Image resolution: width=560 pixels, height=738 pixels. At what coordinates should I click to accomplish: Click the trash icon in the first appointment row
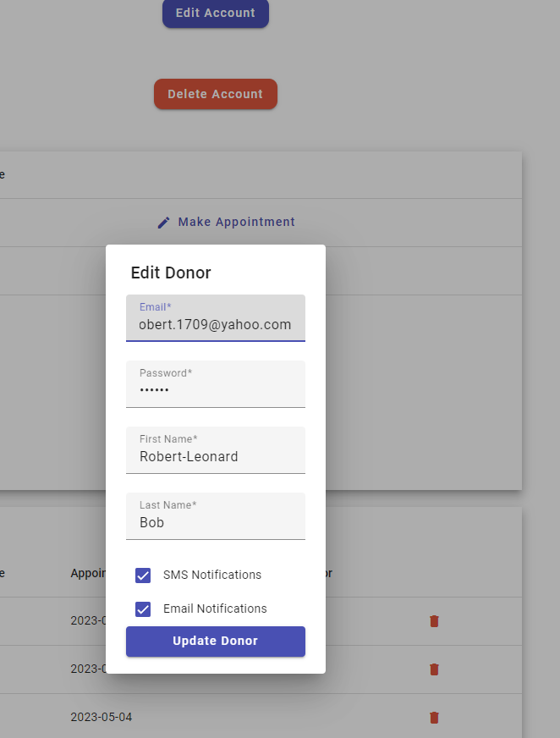pos(434,621)
